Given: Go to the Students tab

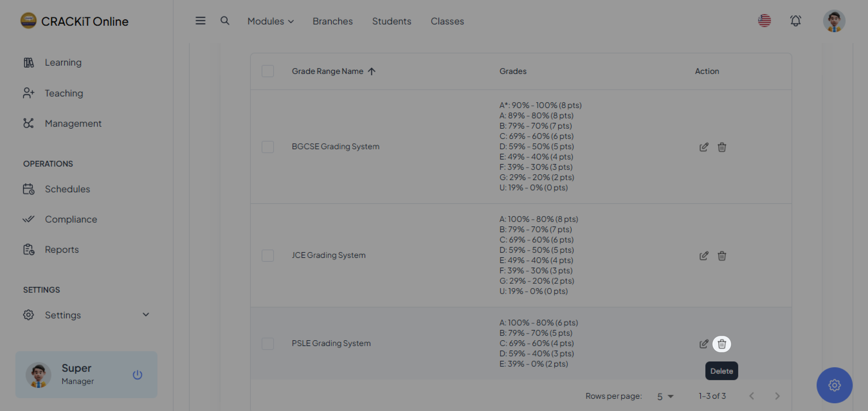Looking at the screenshot, I should (x=391, y=21).
